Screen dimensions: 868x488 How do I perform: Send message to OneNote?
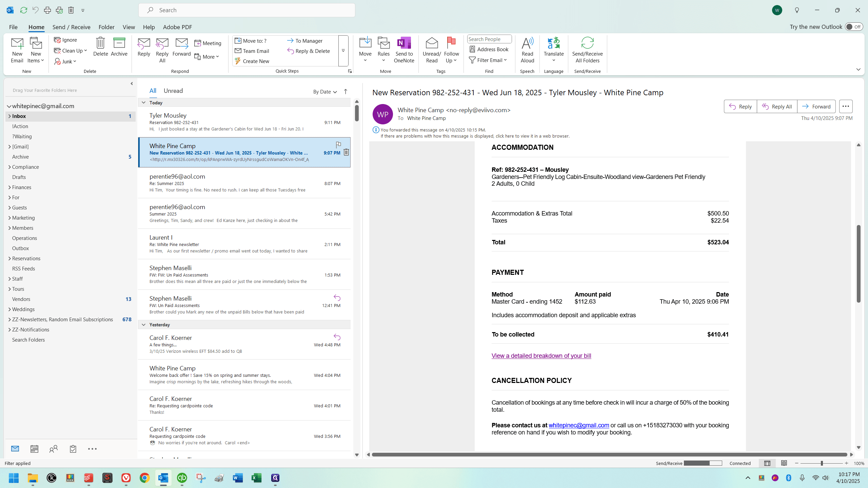pyautogui.click(x=404, y=50)
